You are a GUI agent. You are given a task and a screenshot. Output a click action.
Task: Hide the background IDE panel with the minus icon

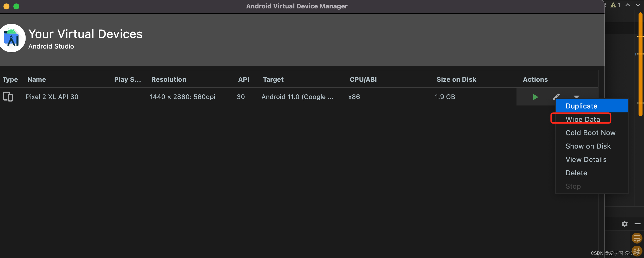[638, 224]
